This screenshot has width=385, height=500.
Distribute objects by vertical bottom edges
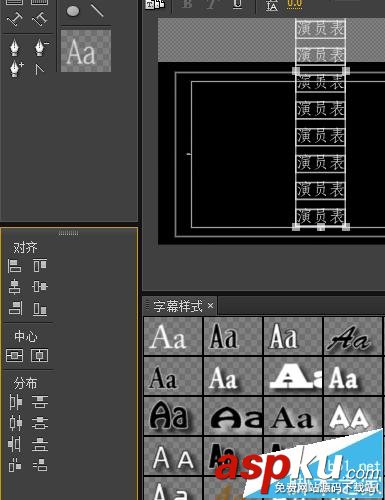(40, 445)
